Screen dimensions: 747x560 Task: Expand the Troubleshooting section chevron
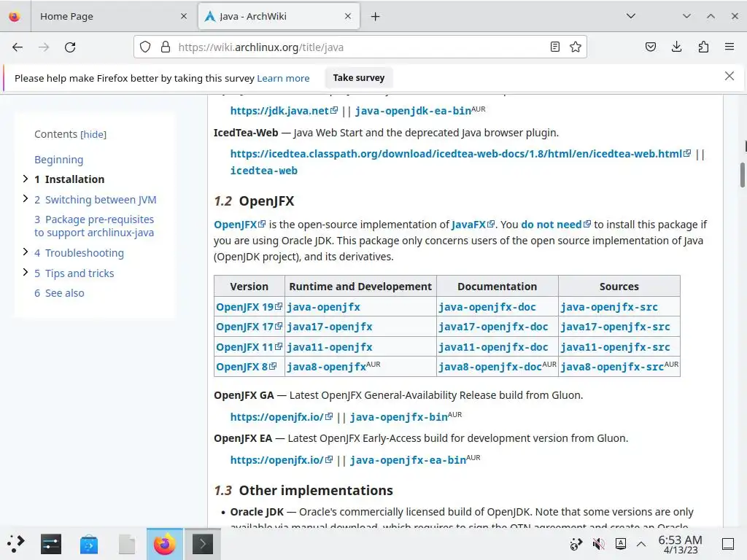pos(26,252)
